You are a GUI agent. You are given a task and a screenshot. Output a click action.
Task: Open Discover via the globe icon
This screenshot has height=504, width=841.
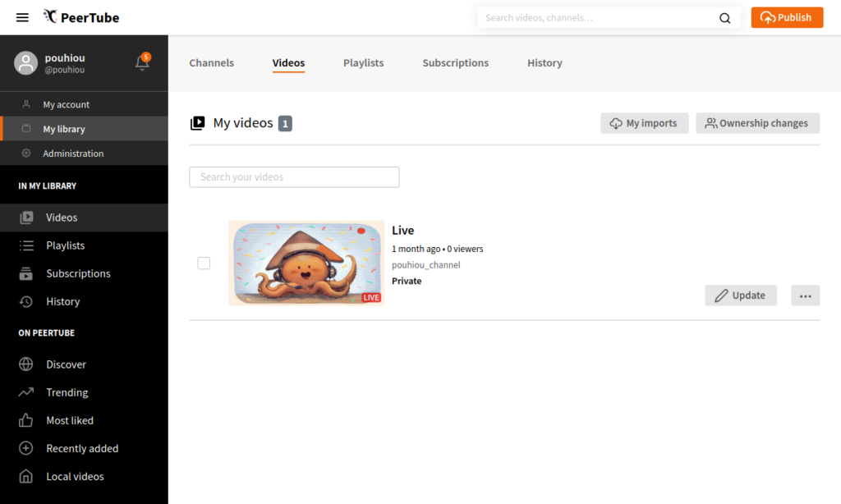[x=26, y=364]
